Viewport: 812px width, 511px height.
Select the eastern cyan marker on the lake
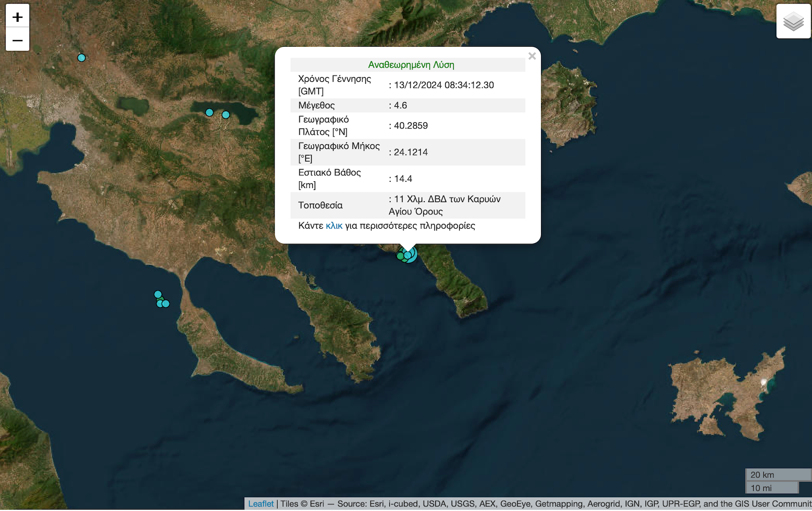[x=226, y=115]
